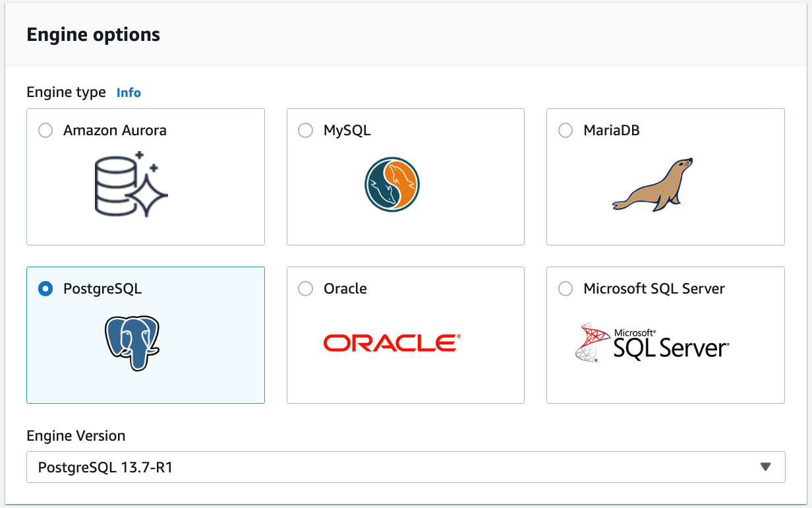This screenshot has height=508, width=812.
Task: Click the Engine Version dropdown arrow
Action: pyautogui.click(x=765, y=466)
